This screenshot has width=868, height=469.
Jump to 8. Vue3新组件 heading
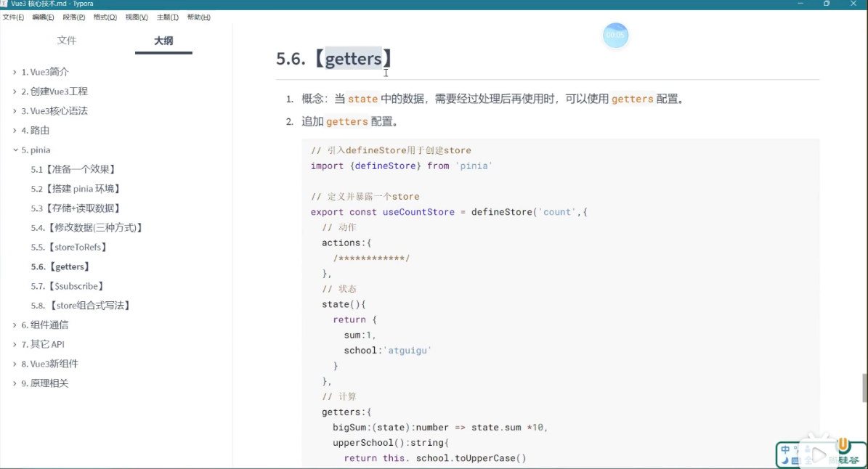click(50, 363)
